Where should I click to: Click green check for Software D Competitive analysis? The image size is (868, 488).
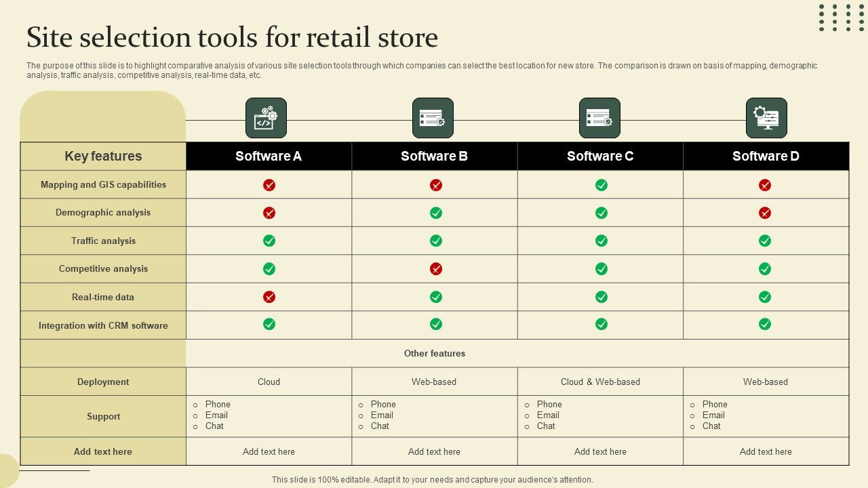(765, 269)
